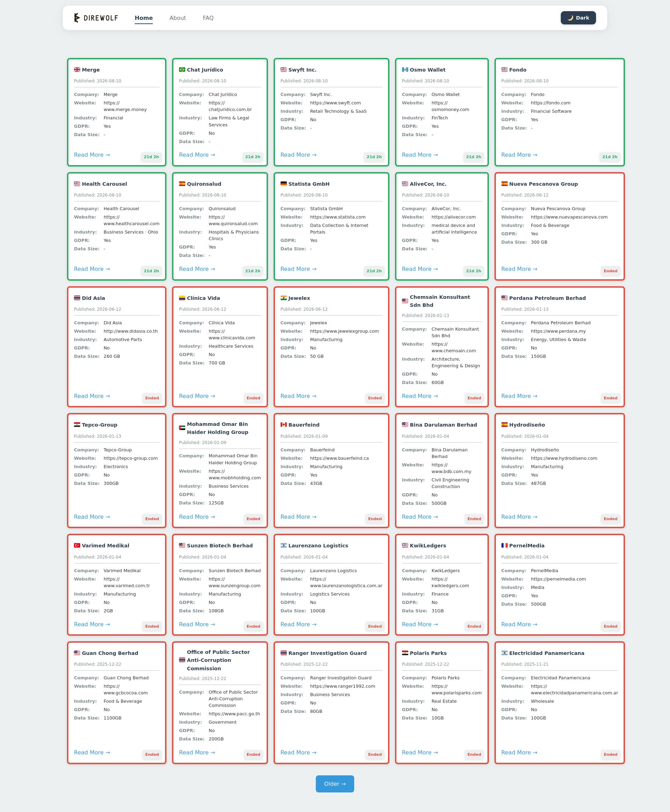Click the flag beside Mohammad Omar Bin Haider title
This screenshot has width=670, height=812.
click(182, 428)
